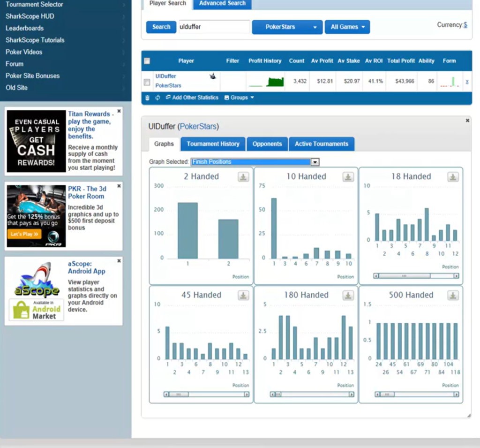Open the Graph Selected Finish Positions combo box
480x448 pixels.
255,162
